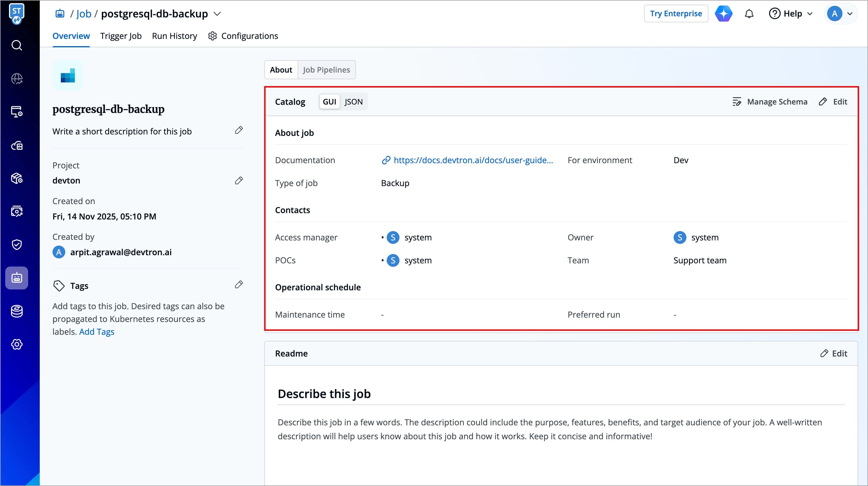Image resolution: width=868 pixels, height=486 pixels.
Task: Expand postgresql-db-backup job name dropdown
Action: 217,14
